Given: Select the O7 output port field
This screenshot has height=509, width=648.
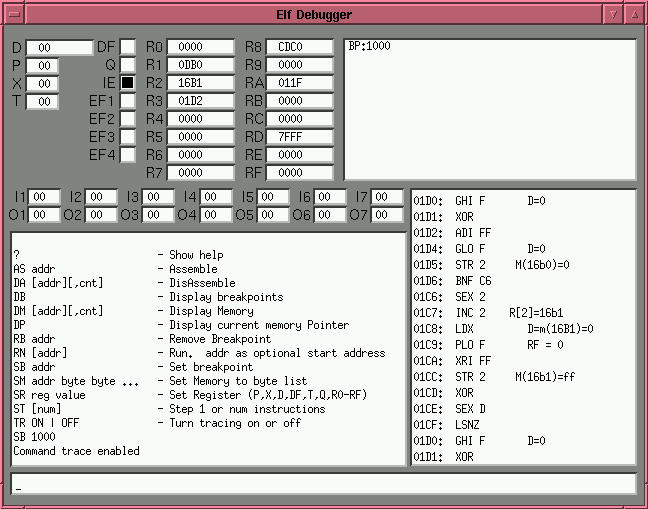Looking at the screenshot, I should (x=386, y=214).
